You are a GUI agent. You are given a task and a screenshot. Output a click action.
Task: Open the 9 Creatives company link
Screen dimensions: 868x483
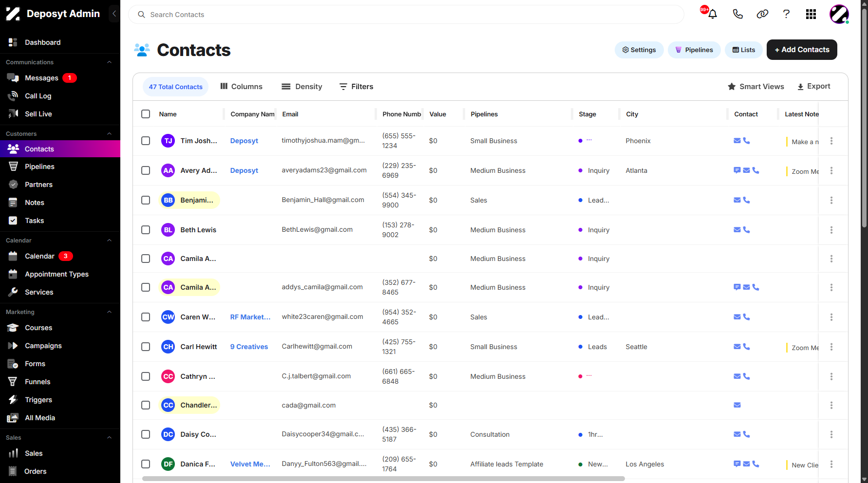tap(249, 347)
